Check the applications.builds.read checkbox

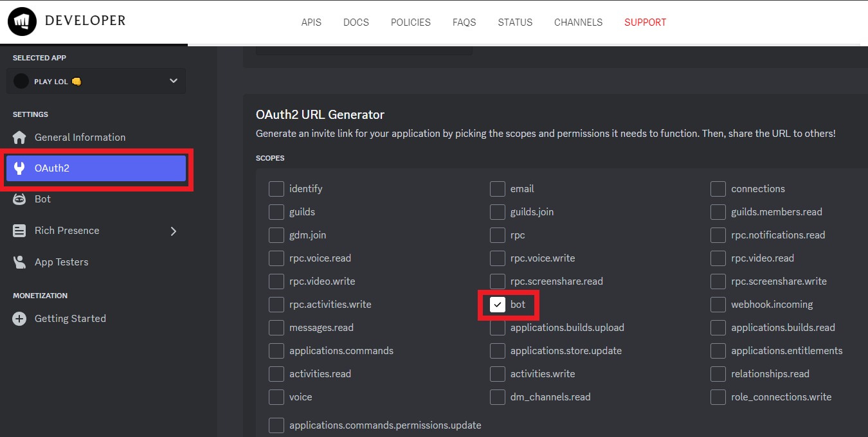[718, 328]
